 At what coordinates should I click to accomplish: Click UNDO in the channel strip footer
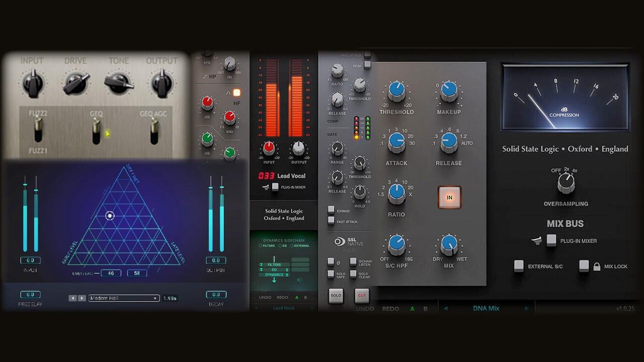(x=265, y=298)
